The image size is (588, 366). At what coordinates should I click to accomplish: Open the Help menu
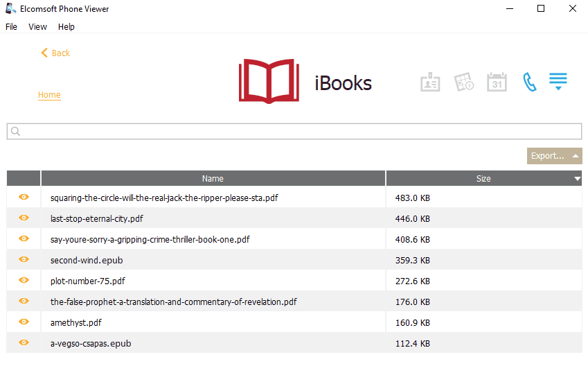click(x=66, y=27)
